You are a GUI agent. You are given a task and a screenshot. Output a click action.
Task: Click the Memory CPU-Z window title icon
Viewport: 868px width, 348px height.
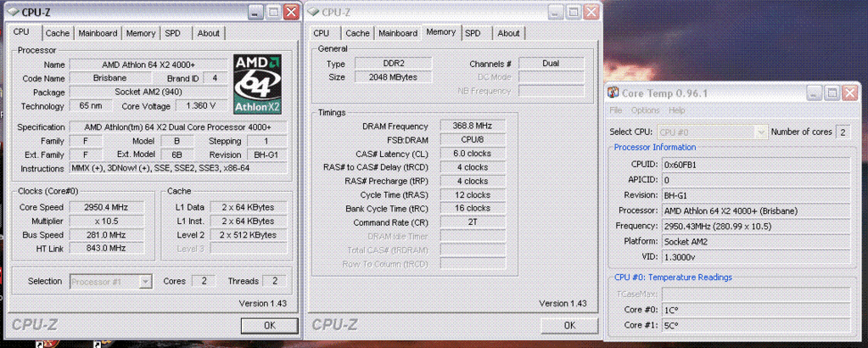[313, 12]
